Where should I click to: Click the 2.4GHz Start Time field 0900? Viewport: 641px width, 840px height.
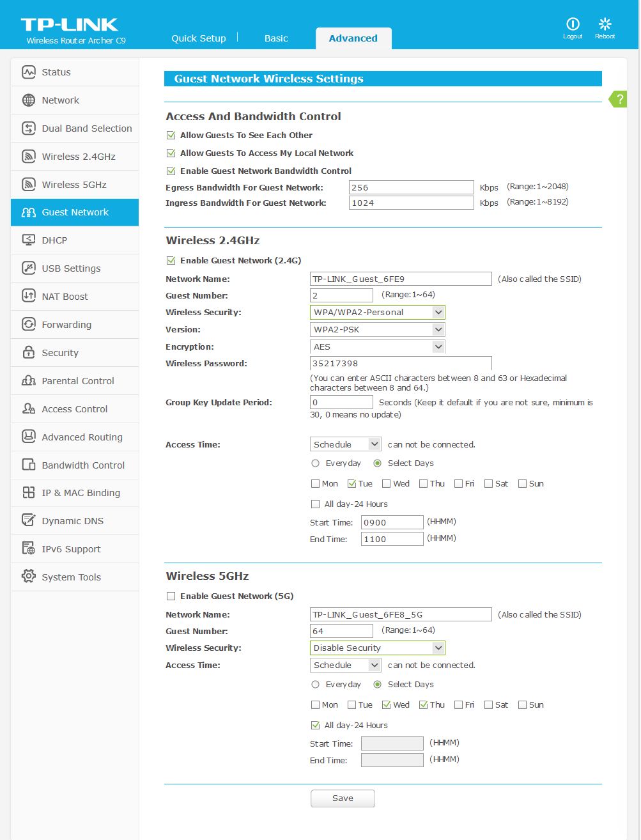pos(392,522)
